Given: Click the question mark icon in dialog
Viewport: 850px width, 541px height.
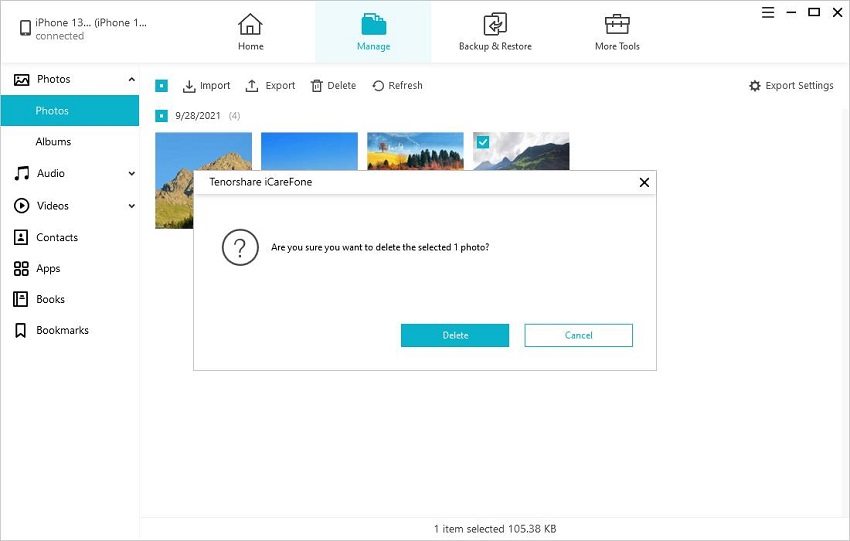Looking at the screenshot, I should [x=240, y=248].
